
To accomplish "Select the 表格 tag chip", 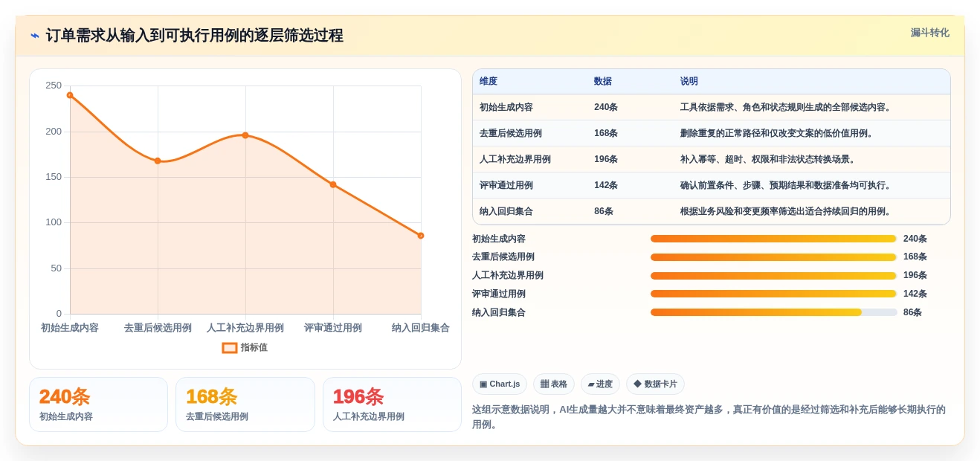I will [554, 384].
